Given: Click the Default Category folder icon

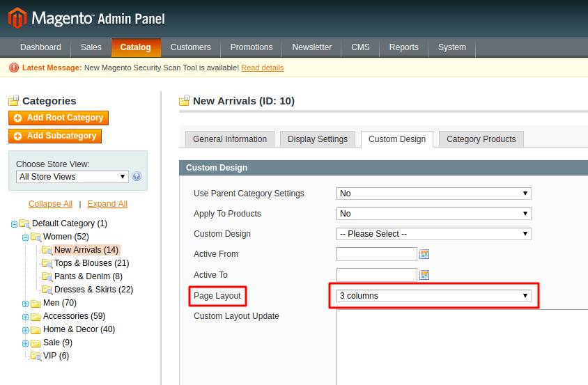Looking at the screenshot, I should tap(25, 223).
